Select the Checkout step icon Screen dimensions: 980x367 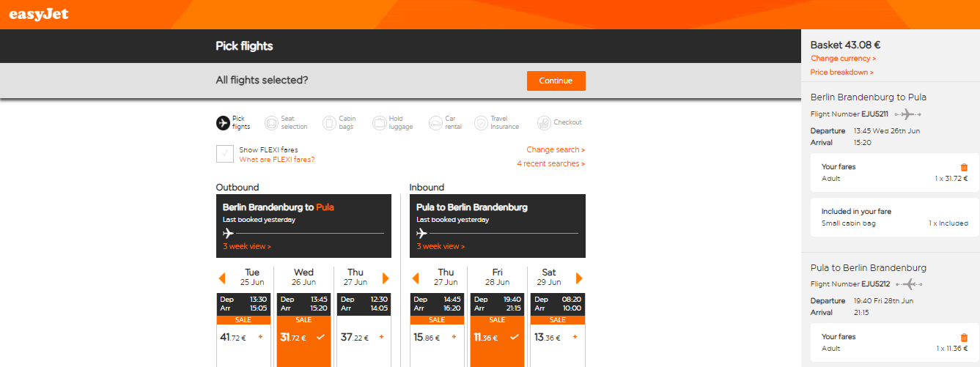(x=544, y=123)
